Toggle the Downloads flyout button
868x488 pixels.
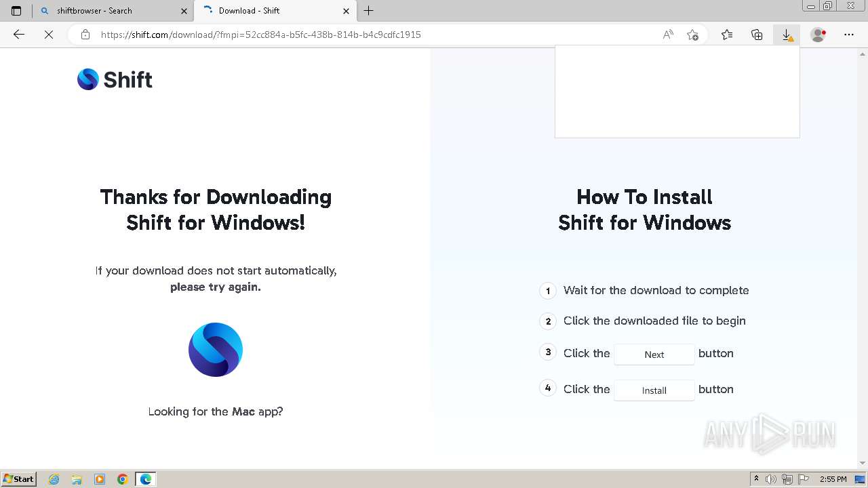(x=787, y=35)
